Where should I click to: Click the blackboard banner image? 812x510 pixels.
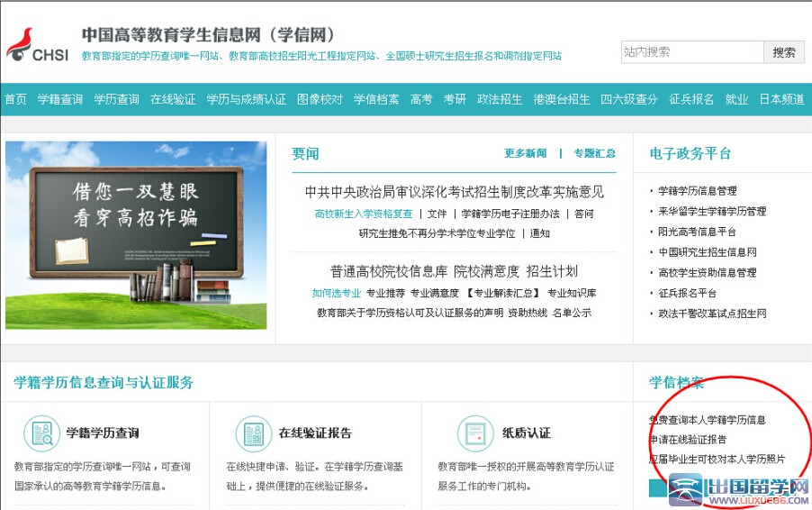coord(136,235)
